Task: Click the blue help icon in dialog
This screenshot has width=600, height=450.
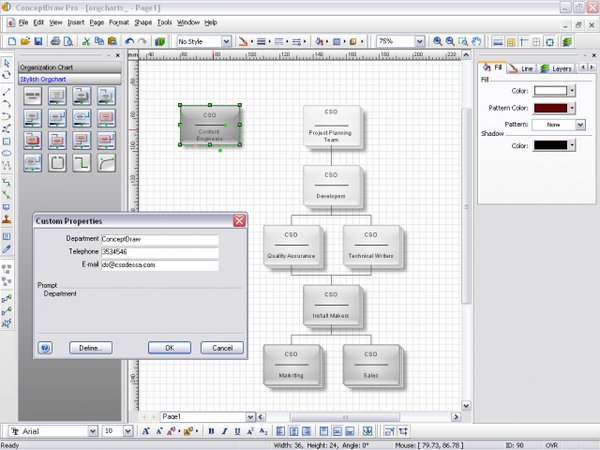Action: (x=45, y=348)
